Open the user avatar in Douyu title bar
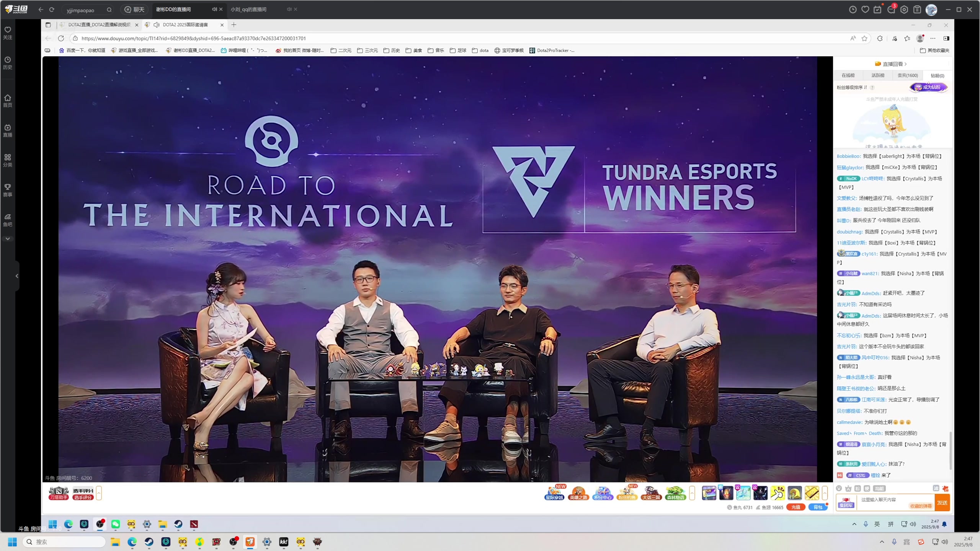 (x=931, y=10)
